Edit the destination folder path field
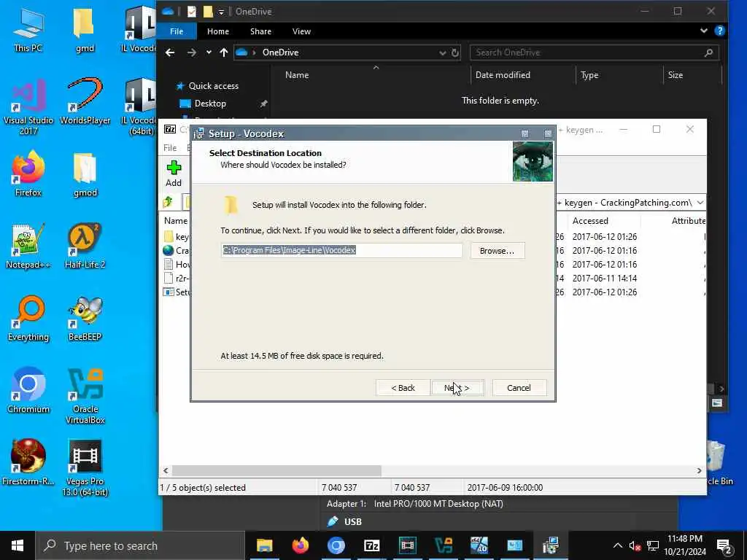The width and height of the screenshot is (747, 560). tap(341, 250)
